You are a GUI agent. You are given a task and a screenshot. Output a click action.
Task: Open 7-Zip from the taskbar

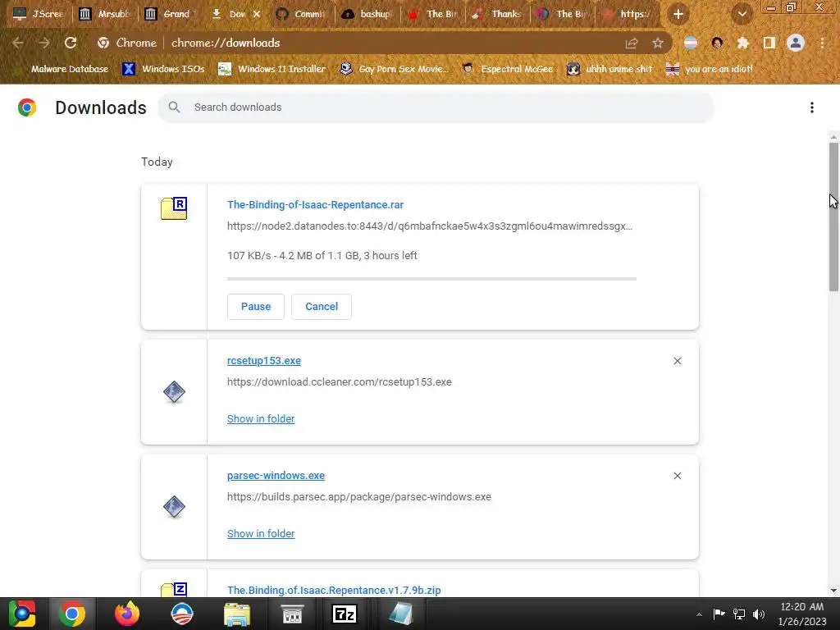click(x=345, y=614)
